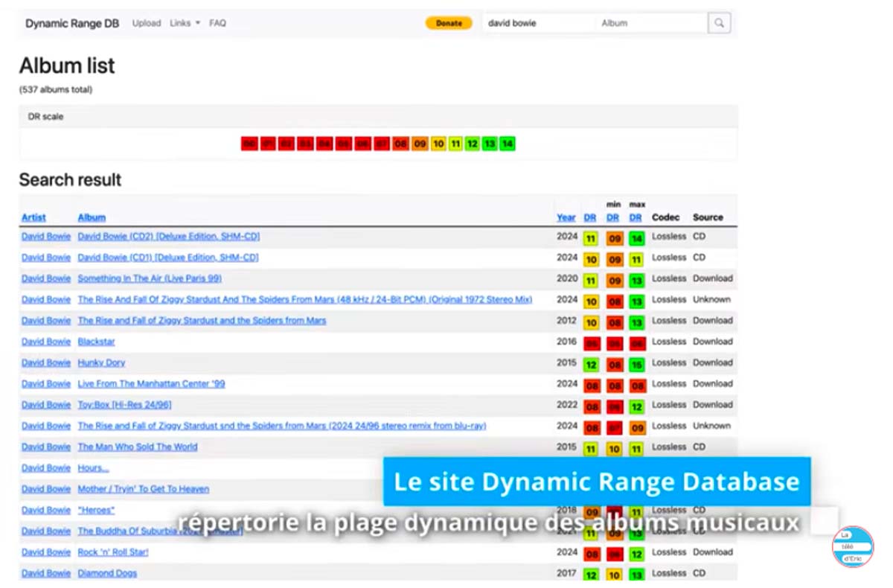Click the year 2016 in Blackstar row
This screenshot has height=588, width=893.
[567, 342]
